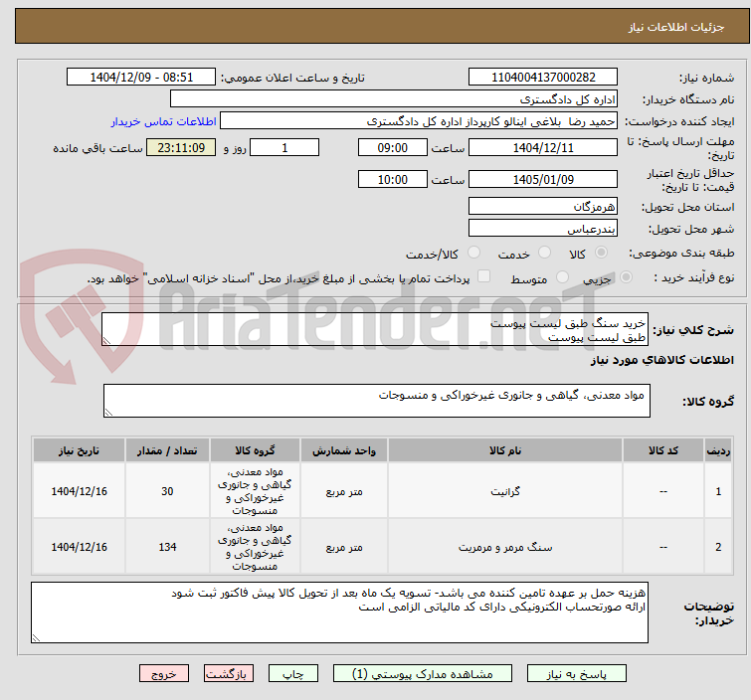
Task: Click row number 2 cell
Action: click(718, 547)
